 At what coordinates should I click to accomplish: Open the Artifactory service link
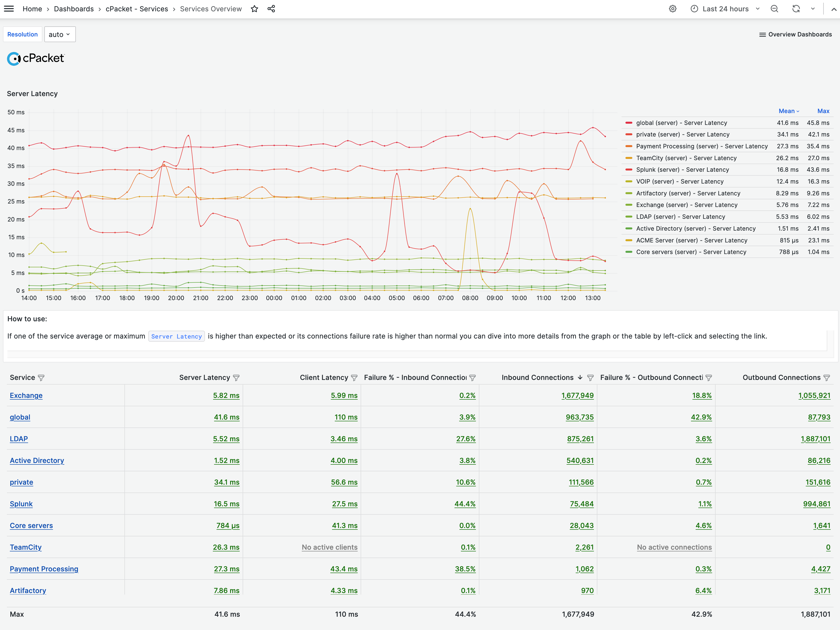coord(28,590)
